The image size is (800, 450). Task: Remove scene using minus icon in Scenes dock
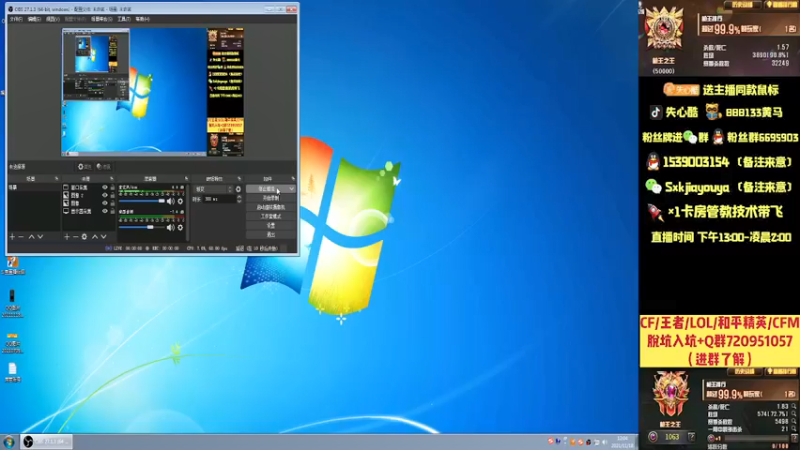click(x=21, y=237)
